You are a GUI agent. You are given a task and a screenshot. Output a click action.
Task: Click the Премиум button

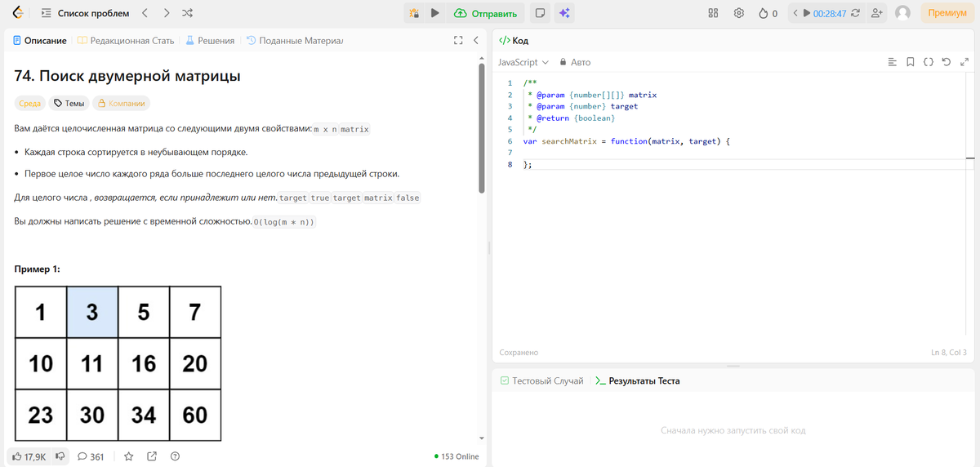pyautogui.click(x=947, y=13)
